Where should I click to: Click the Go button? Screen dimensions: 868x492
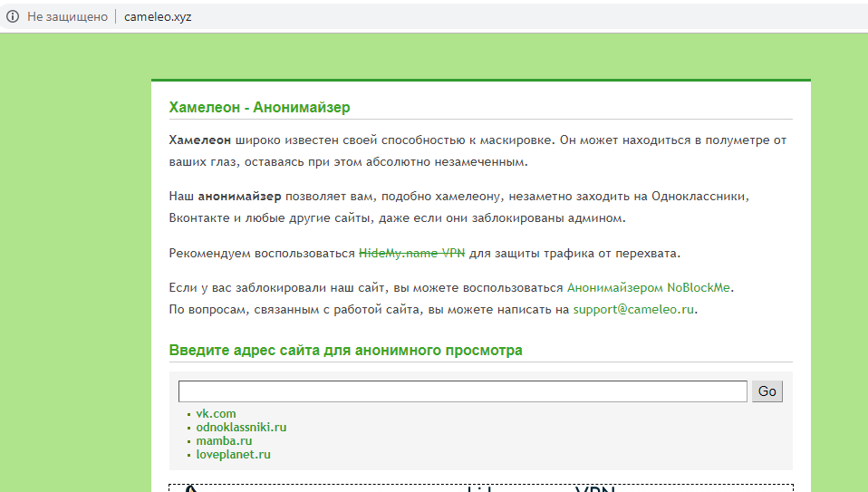pos(767,391)
